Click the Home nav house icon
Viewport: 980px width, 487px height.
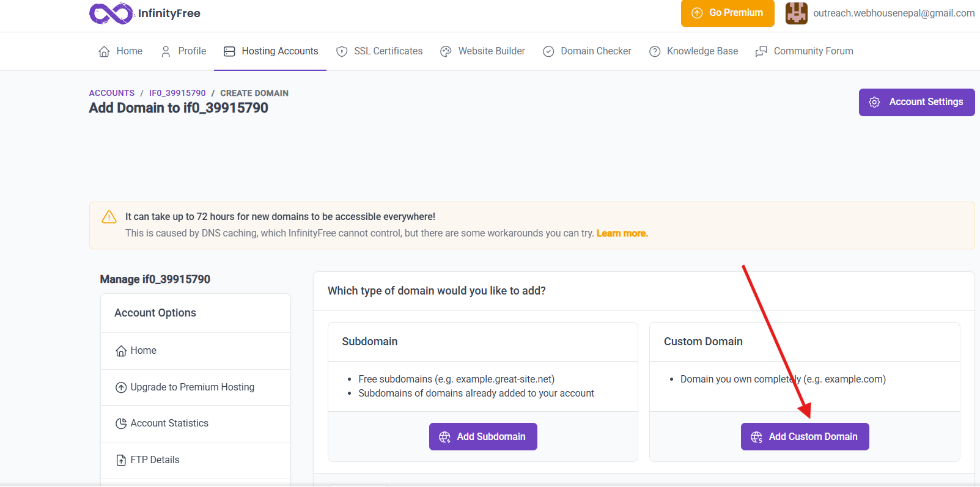105,51
